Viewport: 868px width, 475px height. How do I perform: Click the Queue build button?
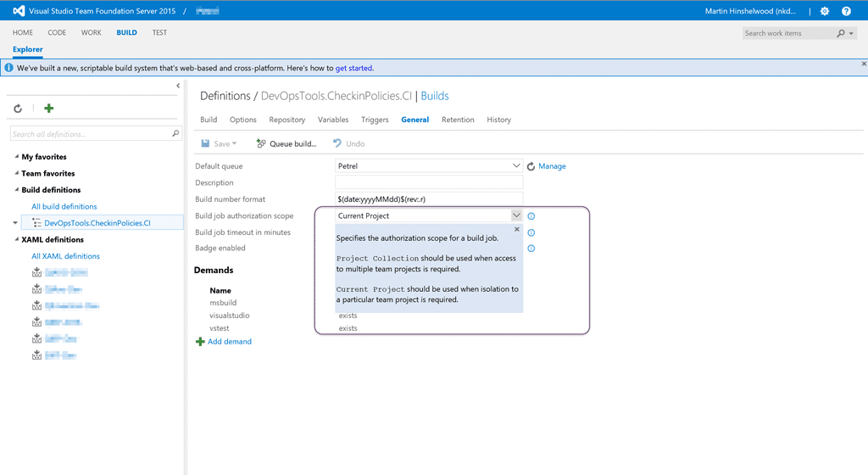click(287, 144)
